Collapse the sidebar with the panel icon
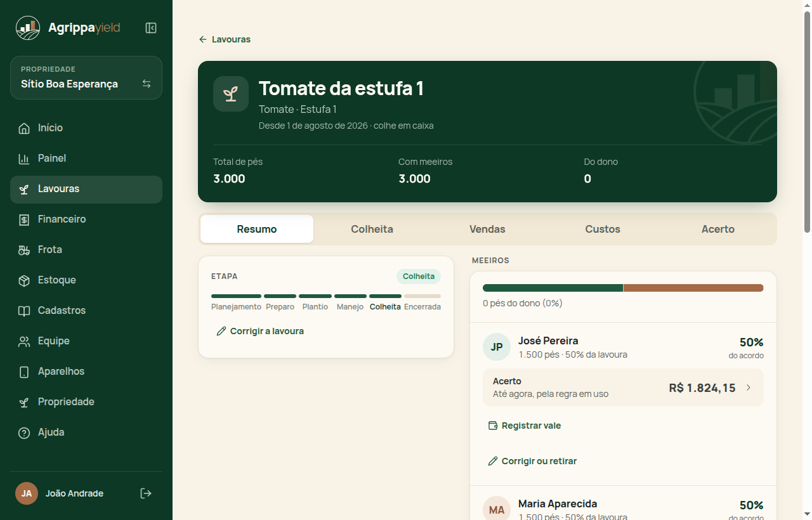 pos(151,28)
